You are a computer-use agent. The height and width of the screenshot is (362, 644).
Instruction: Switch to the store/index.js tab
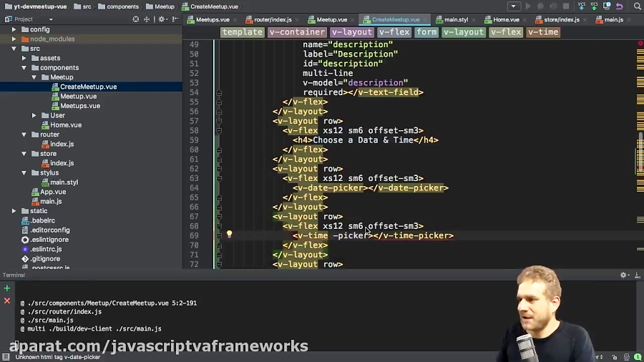560,19
